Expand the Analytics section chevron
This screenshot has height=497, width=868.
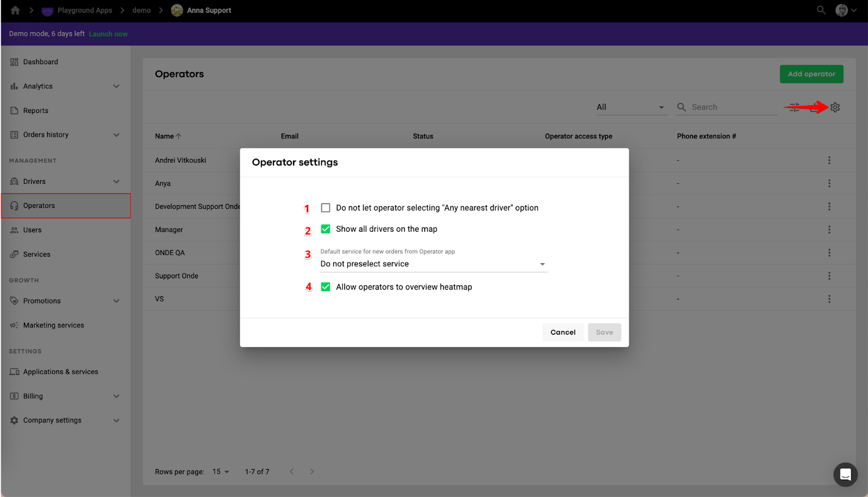click(116, 86)
